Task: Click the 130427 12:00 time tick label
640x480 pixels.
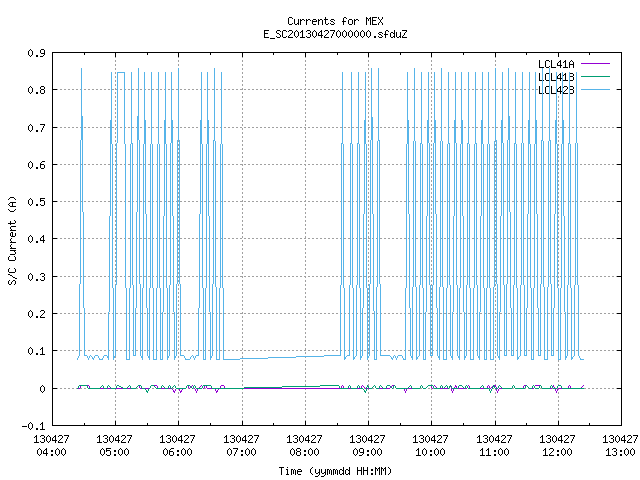Action: (557, 445)
